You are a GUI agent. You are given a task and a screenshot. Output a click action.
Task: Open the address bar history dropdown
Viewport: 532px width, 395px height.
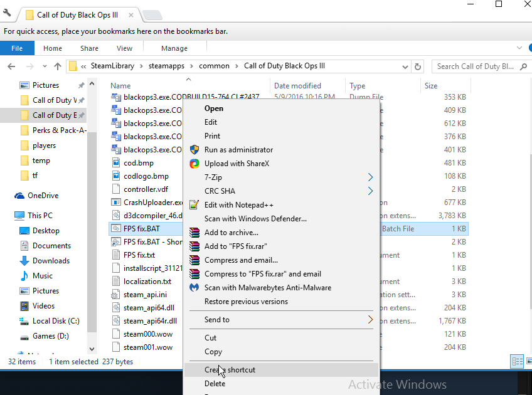[405, 67]
